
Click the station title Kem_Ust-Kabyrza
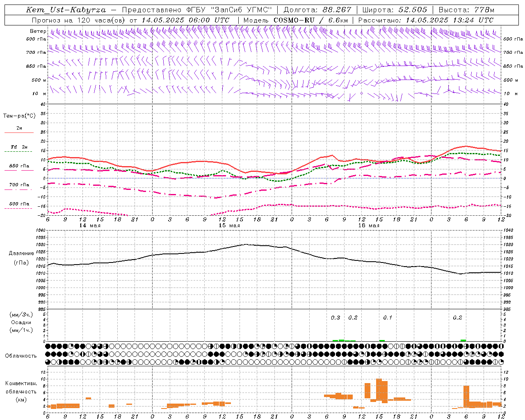point(66,10)
